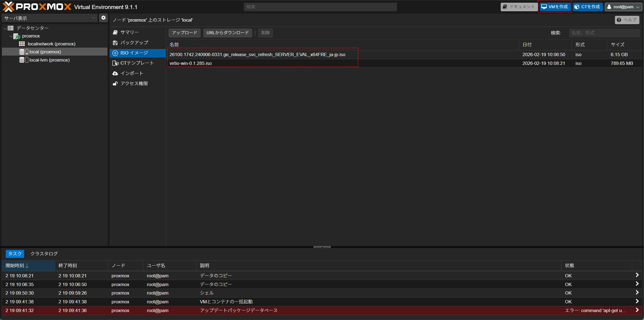644x320 pixels.
Task: Open the CTテンプレート templates section
Action: tap(137, 63)
